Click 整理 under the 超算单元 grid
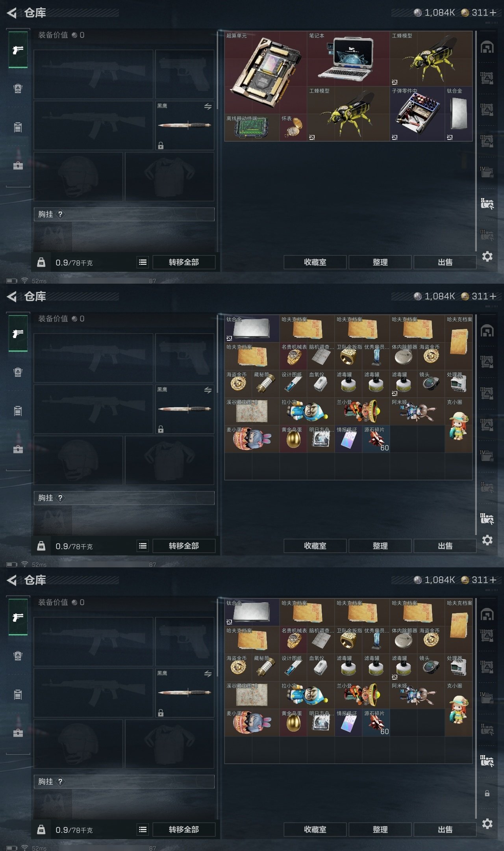504x851 pixels. [x=380, y=262]
